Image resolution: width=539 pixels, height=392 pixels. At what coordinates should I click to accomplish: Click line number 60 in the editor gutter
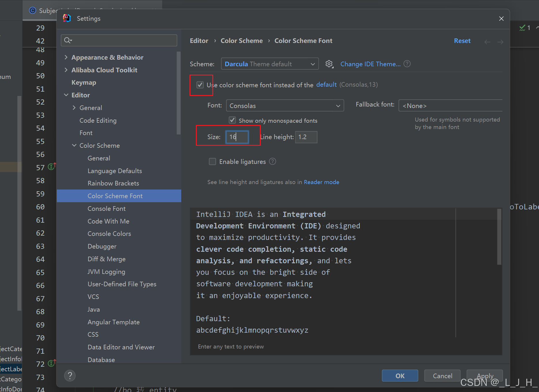[40, 207]
